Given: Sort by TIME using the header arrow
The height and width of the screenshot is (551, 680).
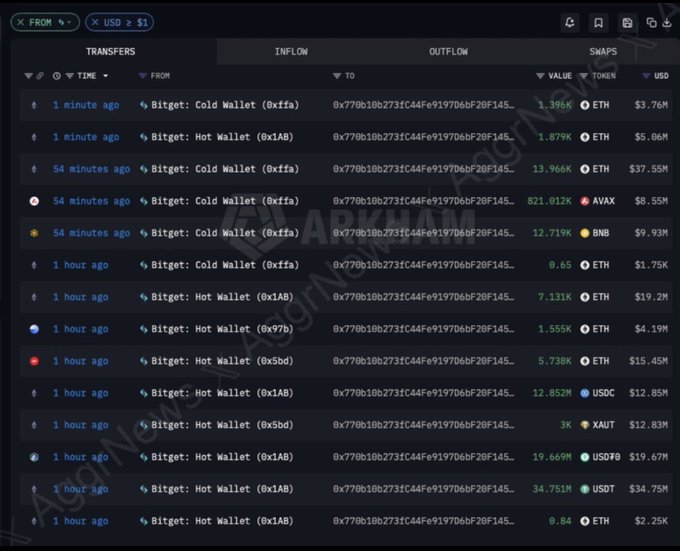Looking at the screenshot, I should [x=105, y=76].
